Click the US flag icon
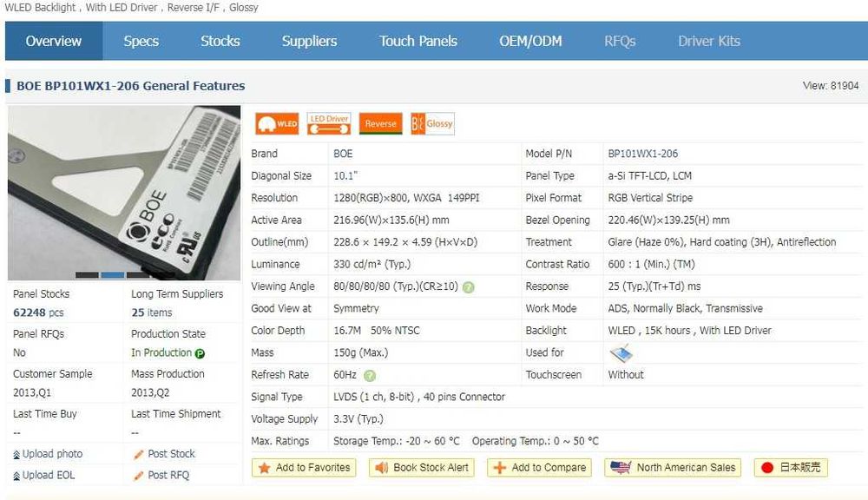868x500 pixels. (621, 468)
